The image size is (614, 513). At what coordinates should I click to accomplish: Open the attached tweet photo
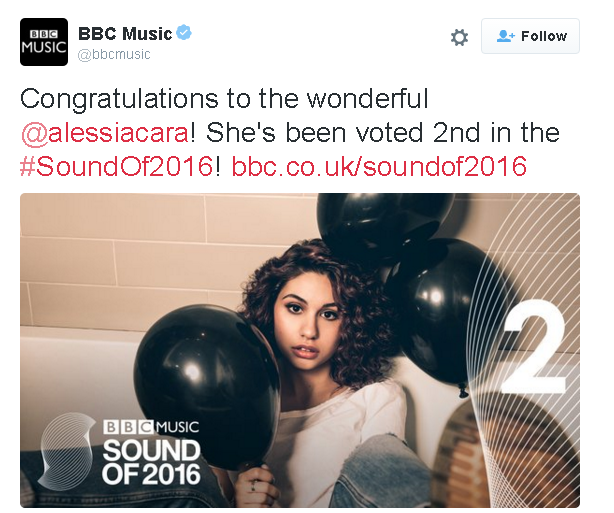click(300, 350)
